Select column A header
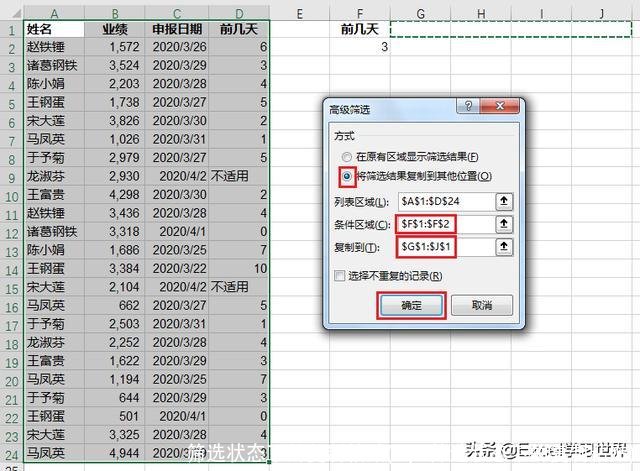Viewport: 640px width, 471px height. 54,13
